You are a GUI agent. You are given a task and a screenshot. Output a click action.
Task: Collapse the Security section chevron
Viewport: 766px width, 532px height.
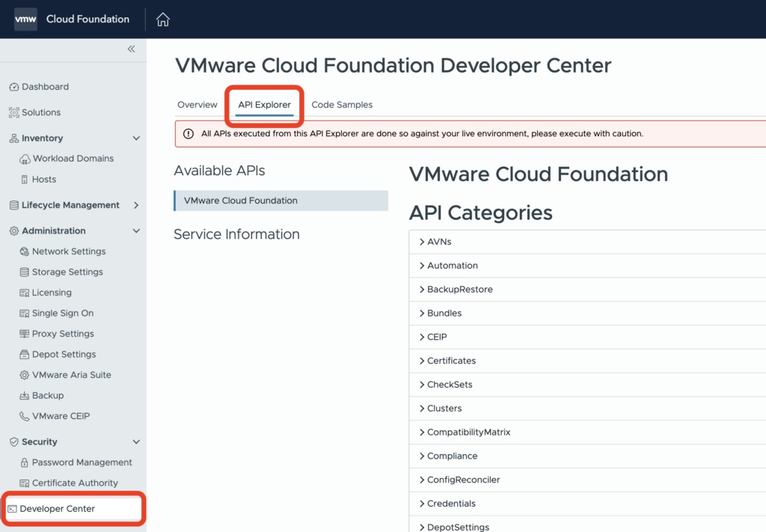click(x=136, y=442)
